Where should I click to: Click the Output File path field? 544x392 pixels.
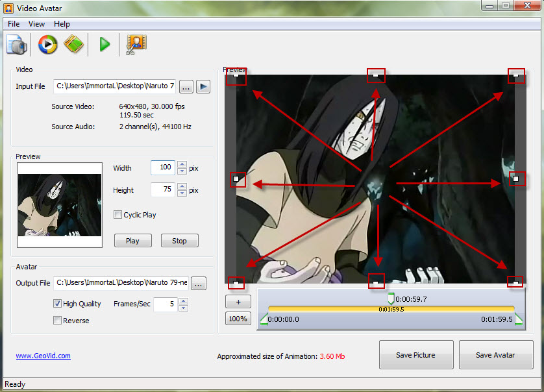point(121,283)
